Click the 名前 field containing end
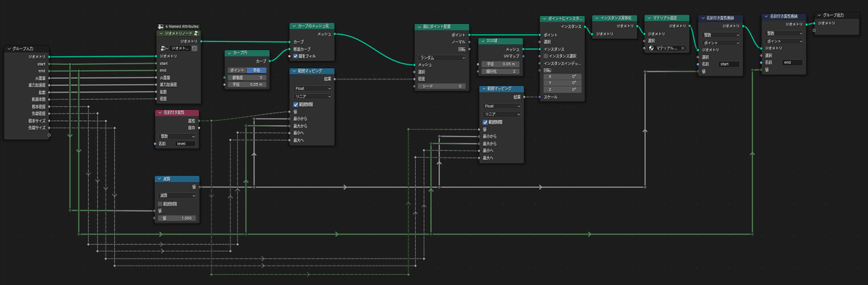Image resolution: width=868 pixels, height=285 pixels. pyautogui.click(x=792, y=63)
